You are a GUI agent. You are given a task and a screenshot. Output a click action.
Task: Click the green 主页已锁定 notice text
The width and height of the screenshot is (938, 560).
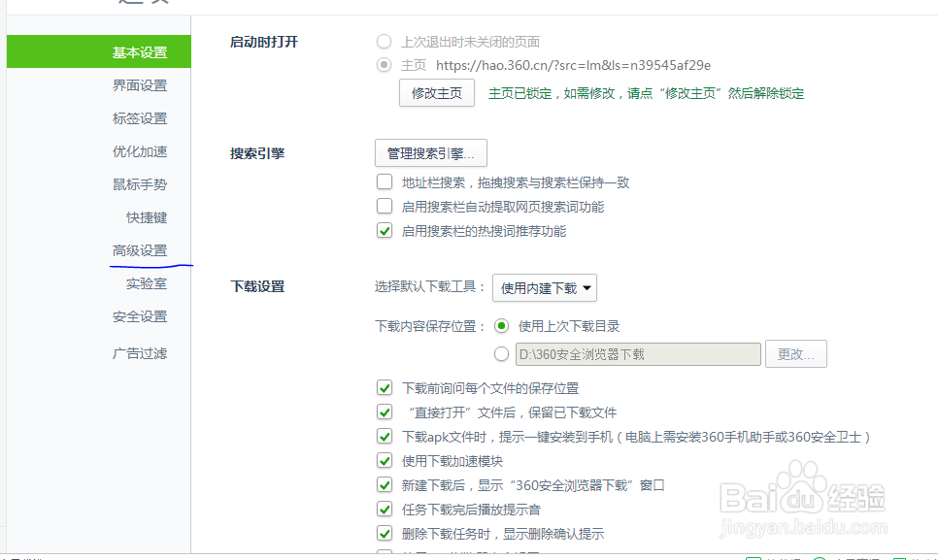coord(646,93)
